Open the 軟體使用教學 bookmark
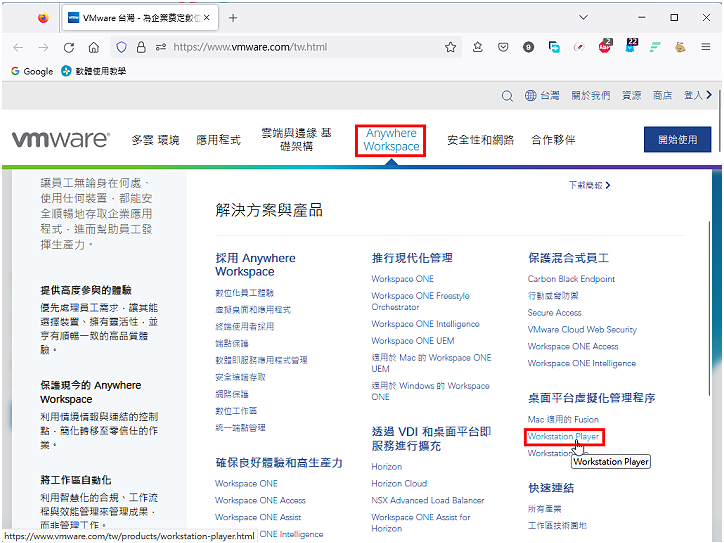The width and height of the screenshot is (724, 543). click(x=94, y=71)
